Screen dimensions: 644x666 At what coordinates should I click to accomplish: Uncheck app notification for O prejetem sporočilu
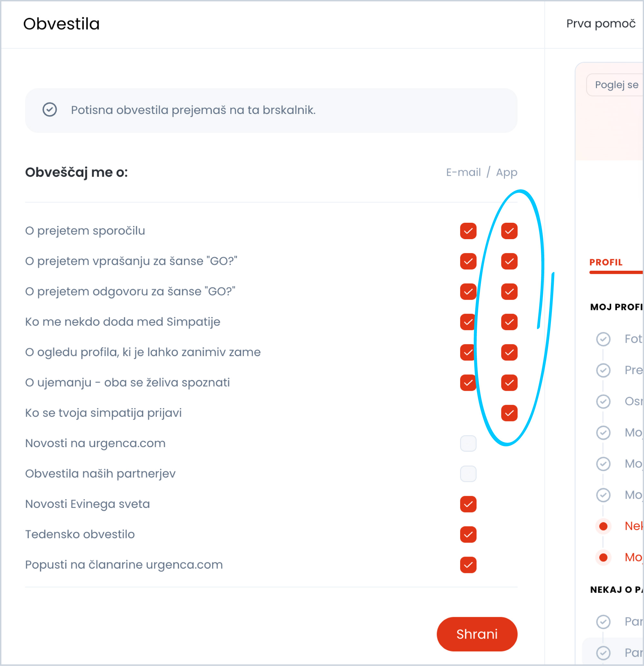pyautogui.click(x=509, y=231)
